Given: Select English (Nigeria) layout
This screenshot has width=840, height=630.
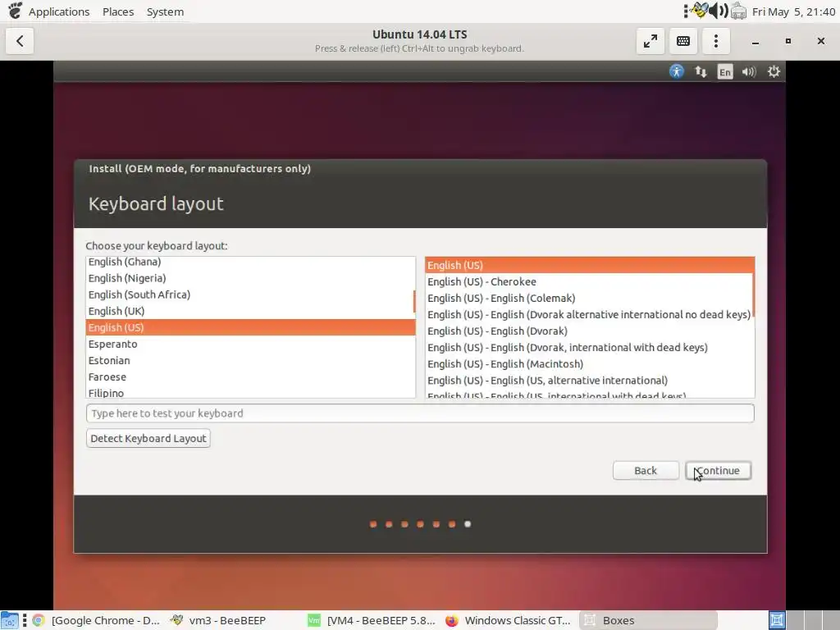Looking at the screenshot, I should click(x=250, y=278).
